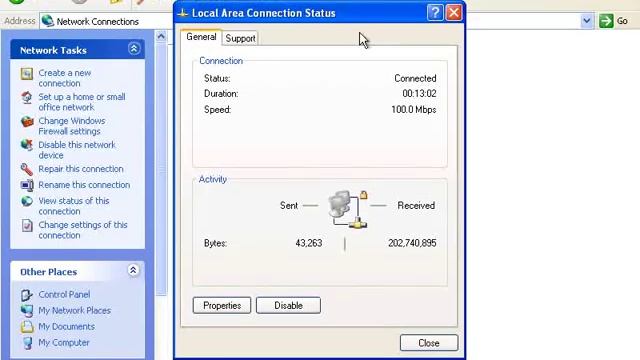640x360 pixels.
Task: Click the Close button at the dialog bottom
Action: [x=429, y=343]
